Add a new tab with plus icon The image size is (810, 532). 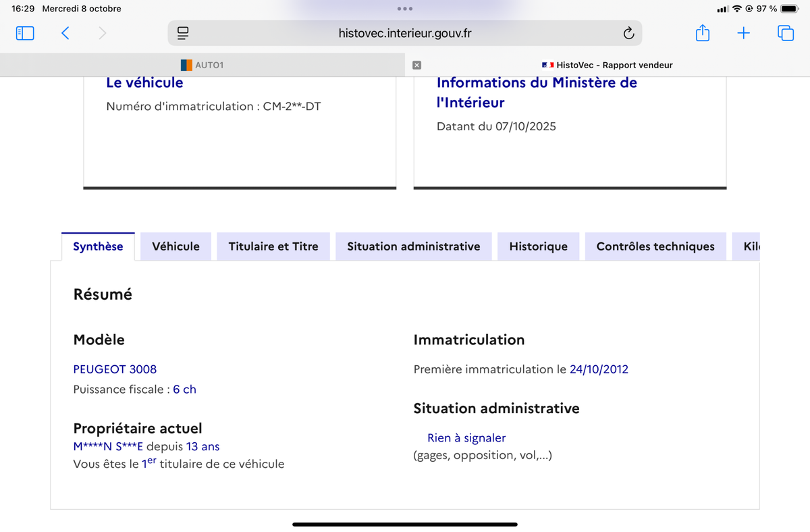click(x=743, y=33)
